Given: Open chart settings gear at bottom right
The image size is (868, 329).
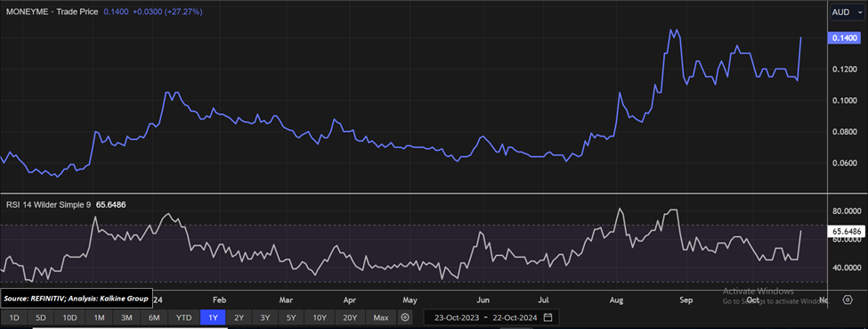Looking at the screenshot, I should [848, 300].
